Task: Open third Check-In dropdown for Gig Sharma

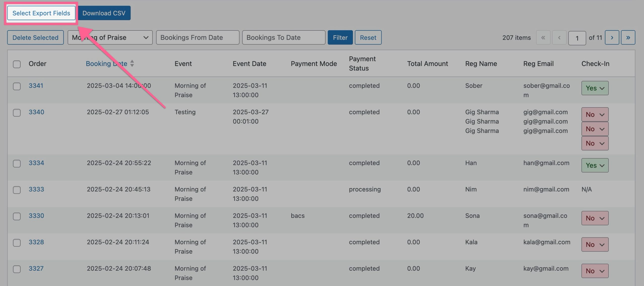Action: pyautogui.click(x=595, y=143)
